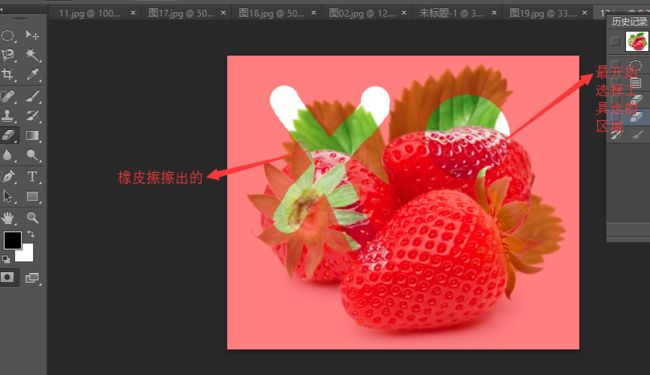Close the 图19.jpg tab
650x375 pixels.
585,13
